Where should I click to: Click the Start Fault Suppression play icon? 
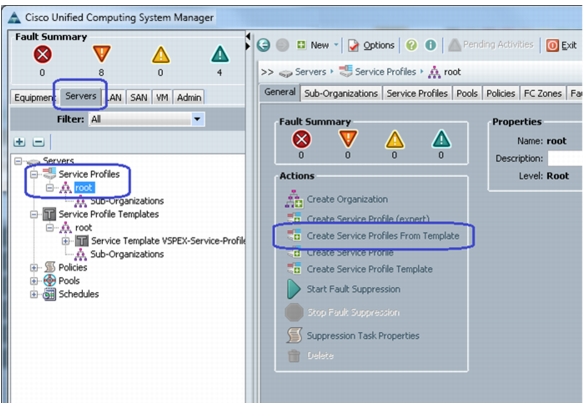tap(294, 289)
